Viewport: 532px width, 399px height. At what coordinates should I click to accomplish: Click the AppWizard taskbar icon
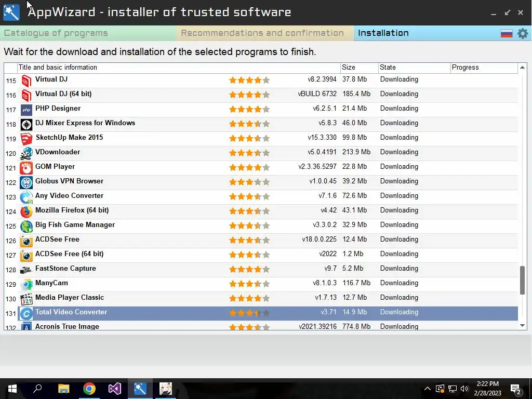click(x=140, y=389)
